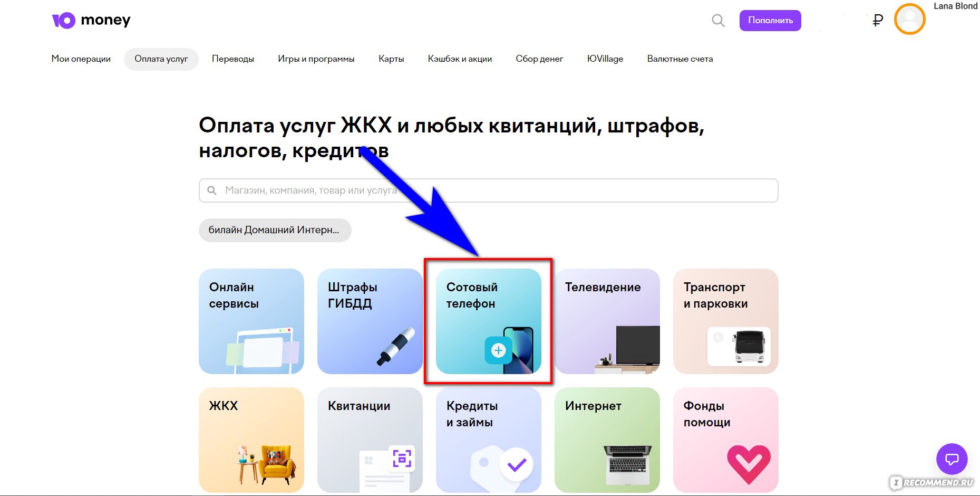Image resolution: width=980 pixels, height=496 pixels.
Task: Select the билайн Домашний Интернет chip
Action: point(275,230)
